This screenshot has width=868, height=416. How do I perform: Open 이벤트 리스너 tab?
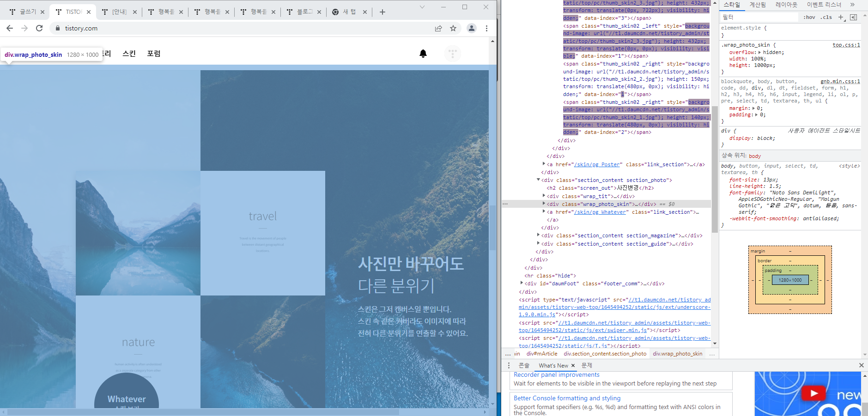(824, 5)
